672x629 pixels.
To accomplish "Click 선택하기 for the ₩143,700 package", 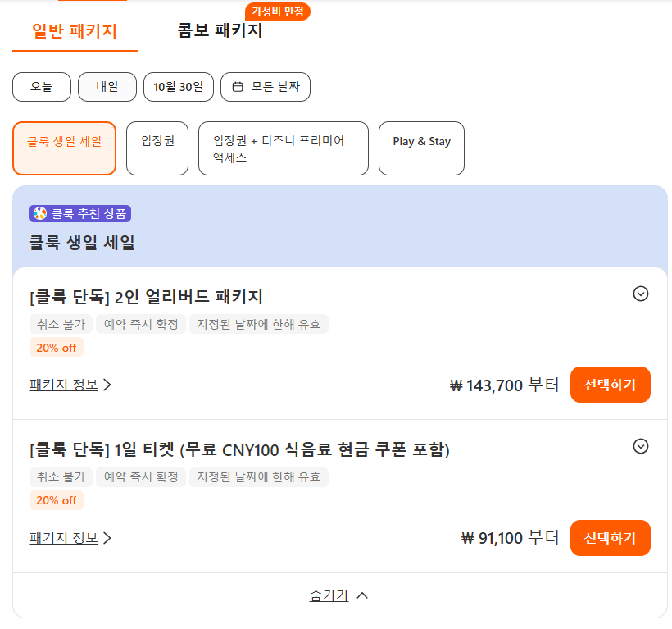I will point(610,385).
